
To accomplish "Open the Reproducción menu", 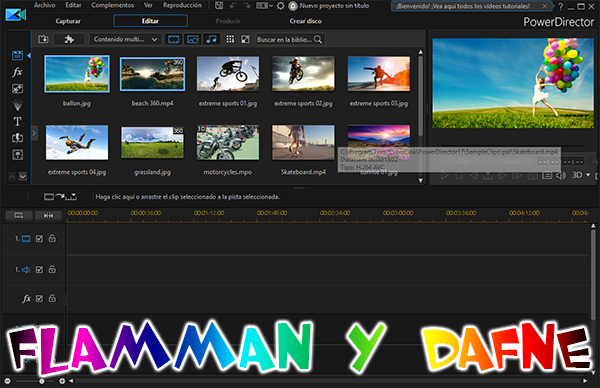I will pos(182,5).
